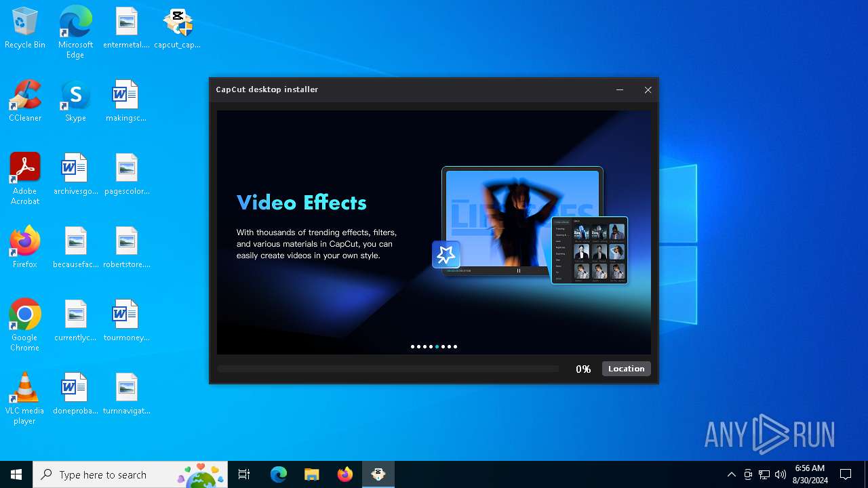Open VLC media player desktop shortcut
Image resolution: width=868 pixels, height=488 pixels.
click(x=25, y=399)
